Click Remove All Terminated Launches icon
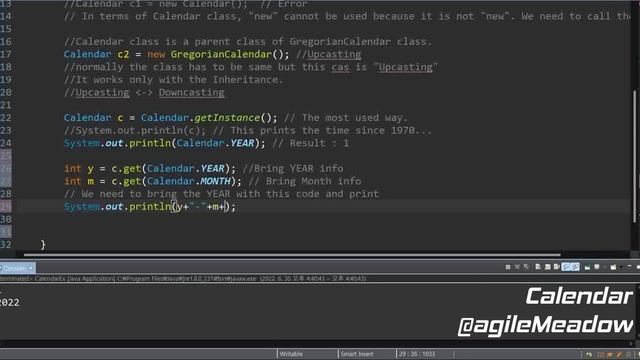640x360 pixels. click(526, 267)
